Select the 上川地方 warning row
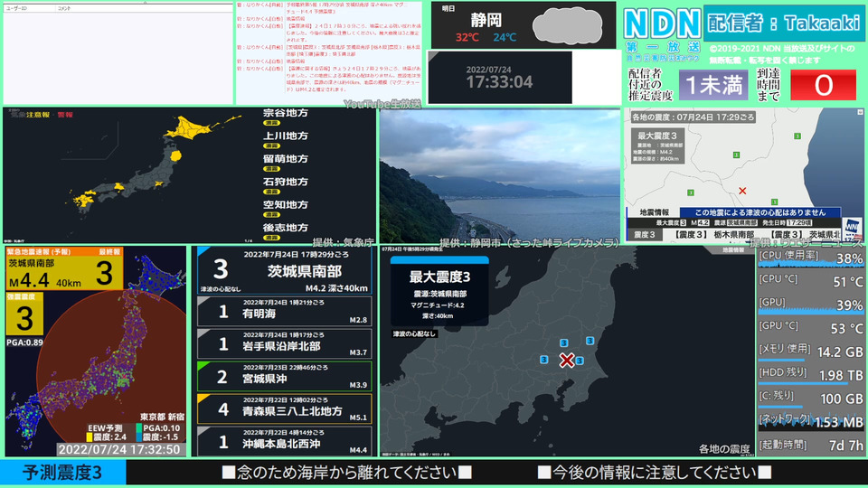This screenshot has width=868, height=488. [x=286, y=140]
